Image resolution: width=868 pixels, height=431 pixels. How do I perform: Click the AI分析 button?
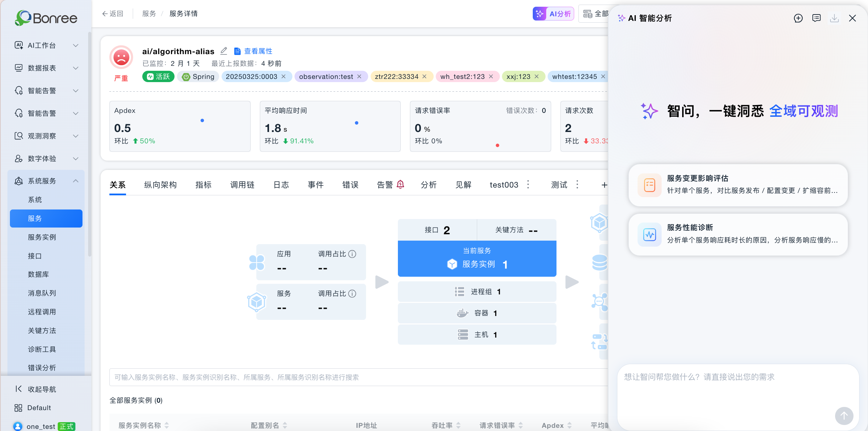coord(553,14)
